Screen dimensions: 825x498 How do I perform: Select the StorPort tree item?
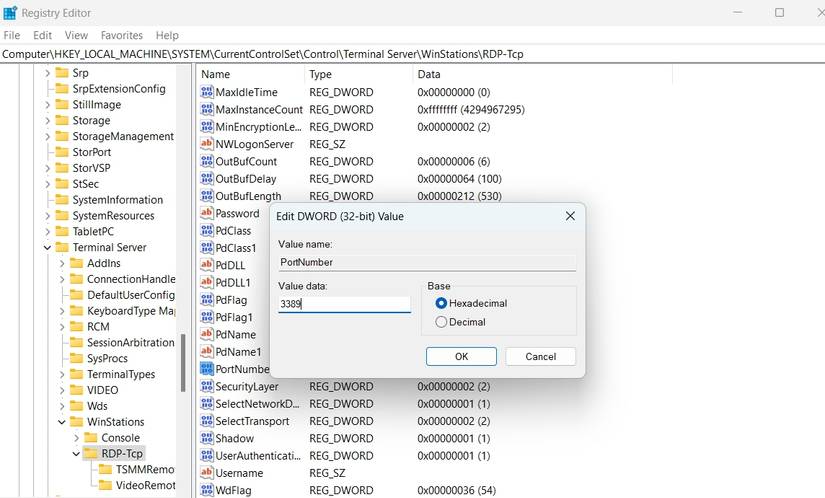92,152
